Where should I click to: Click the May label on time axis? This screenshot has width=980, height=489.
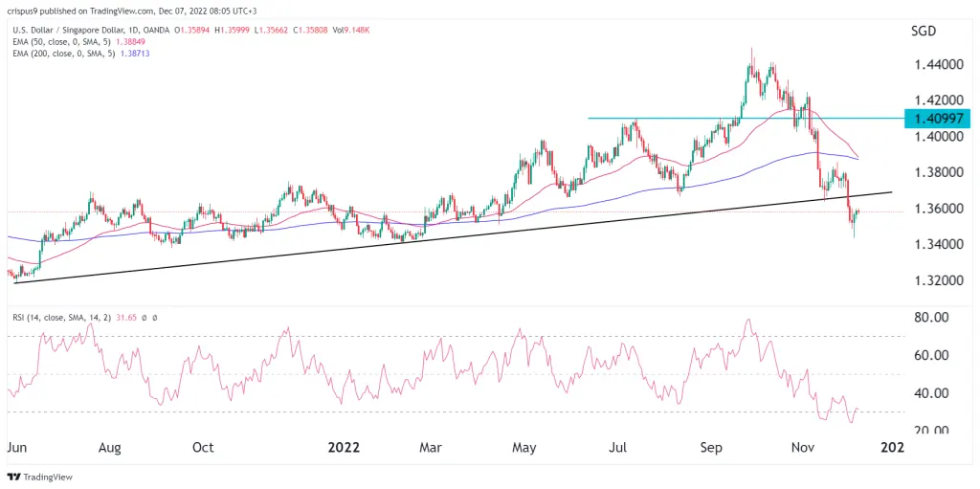coord(523,448)
